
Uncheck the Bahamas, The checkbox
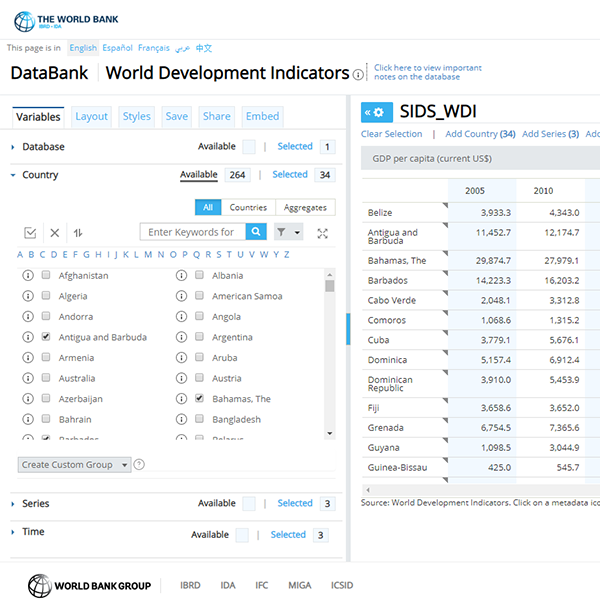199,398
